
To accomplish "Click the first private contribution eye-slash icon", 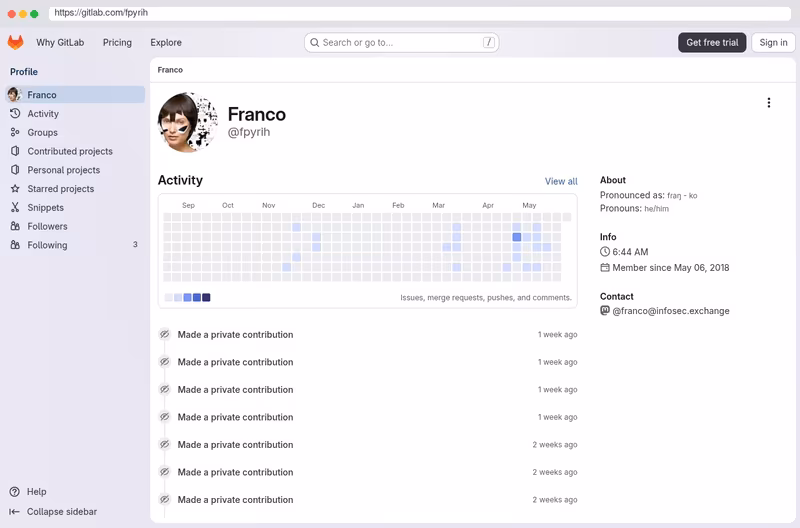I will coord(164,334).
